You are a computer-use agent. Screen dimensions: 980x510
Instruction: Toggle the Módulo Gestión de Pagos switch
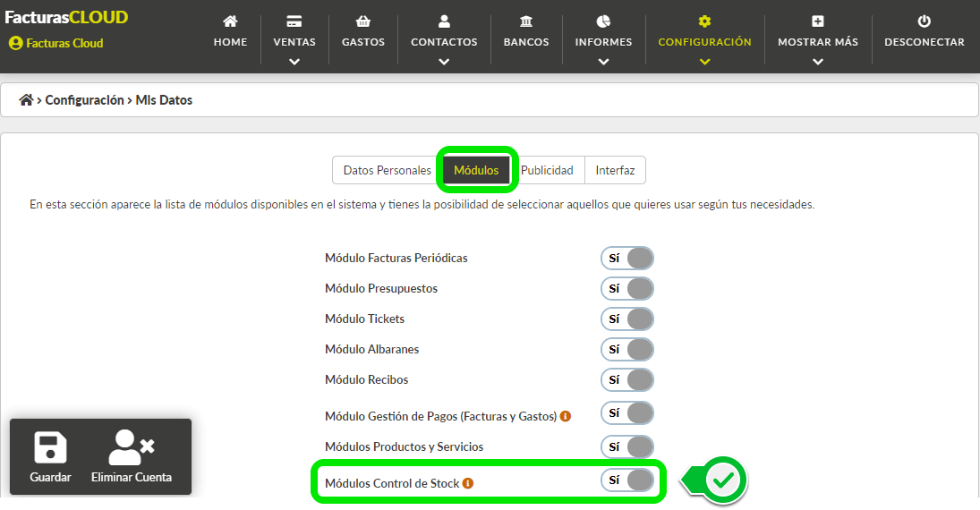coord(627,413)
